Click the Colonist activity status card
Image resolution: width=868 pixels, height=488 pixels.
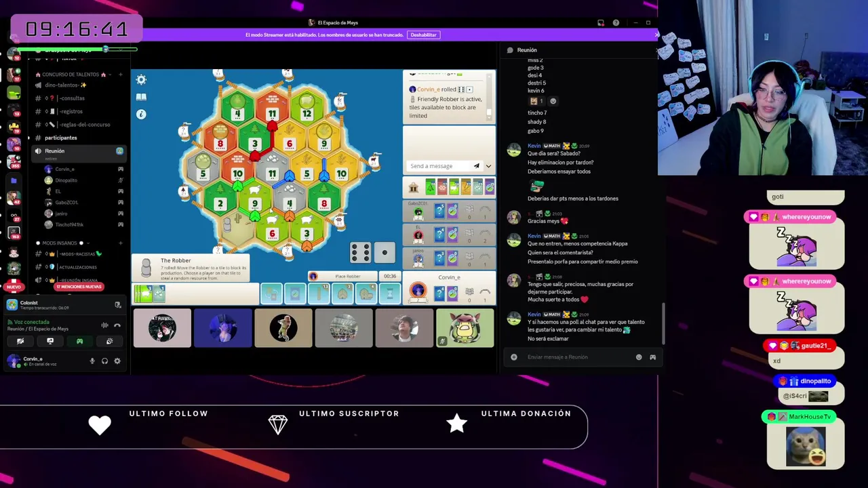tap(64, 305)
